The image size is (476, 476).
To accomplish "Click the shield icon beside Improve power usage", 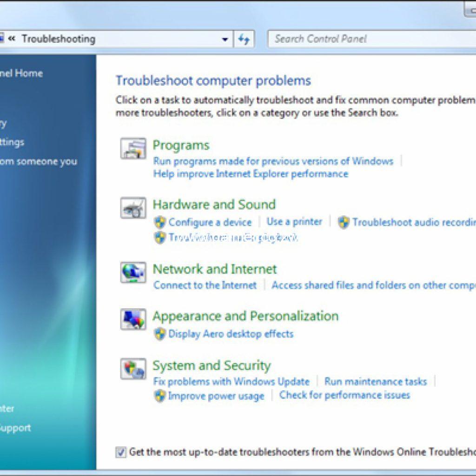I will (160, 396).
